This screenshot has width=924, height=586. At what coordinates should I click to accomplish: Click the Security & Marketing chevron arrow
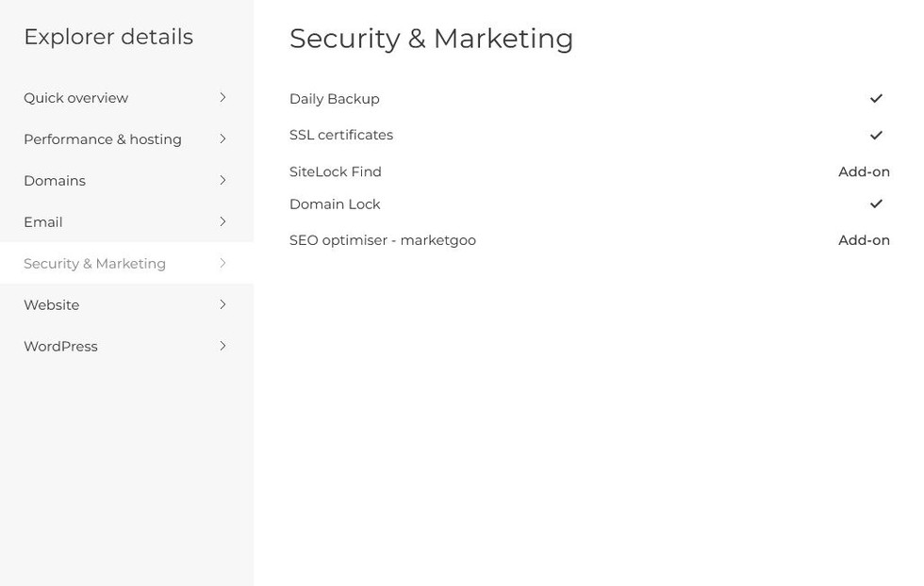tap(223, 264)
